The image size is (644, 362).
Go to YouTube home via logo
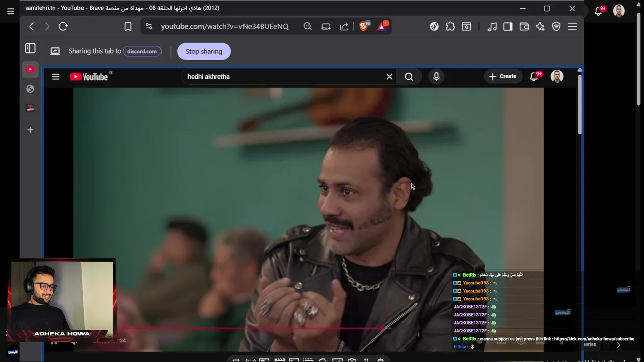pos(89,77)
